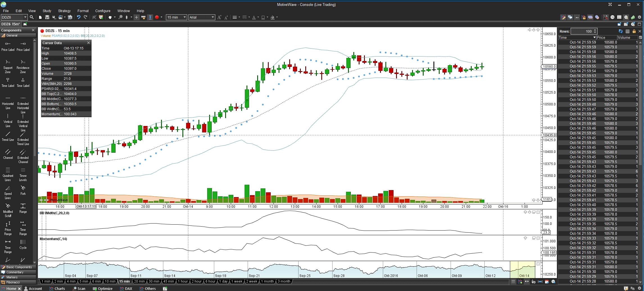Save the current chart

[x=47, y=17]
